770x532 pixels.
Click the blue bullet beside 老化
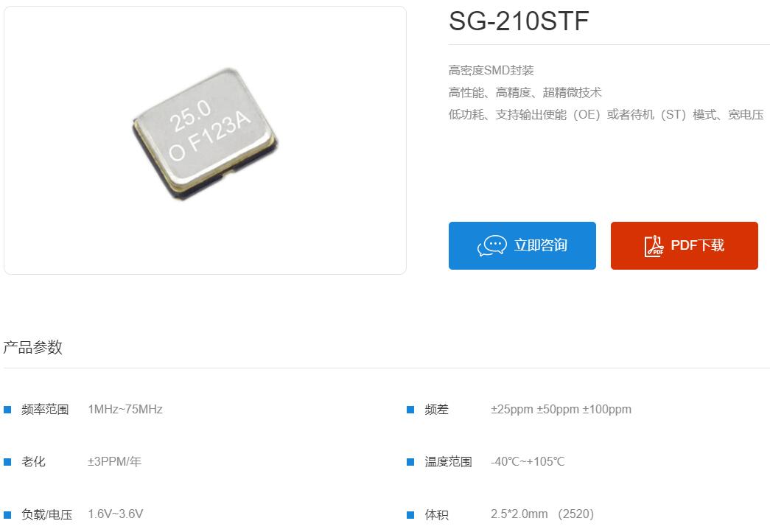[7, 462]
